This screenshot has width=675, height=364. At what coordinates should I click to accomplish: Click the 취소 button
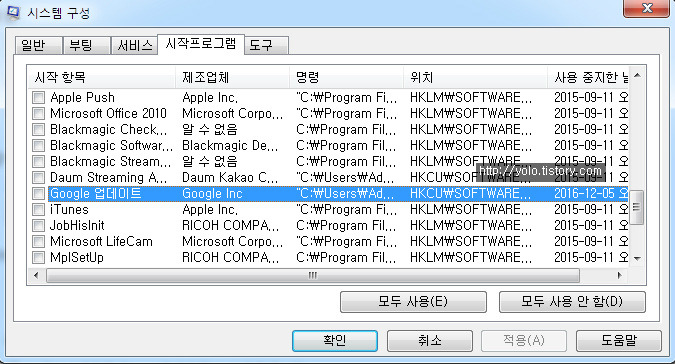click(x=430, y=341)
